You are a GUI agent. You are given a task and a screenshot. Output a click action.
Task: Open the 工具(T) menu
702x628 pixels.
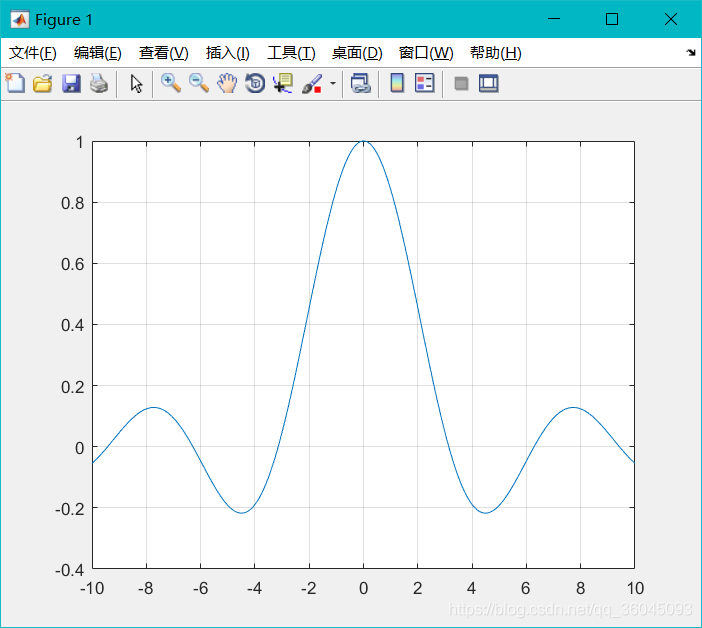click(x=291, y=53)
